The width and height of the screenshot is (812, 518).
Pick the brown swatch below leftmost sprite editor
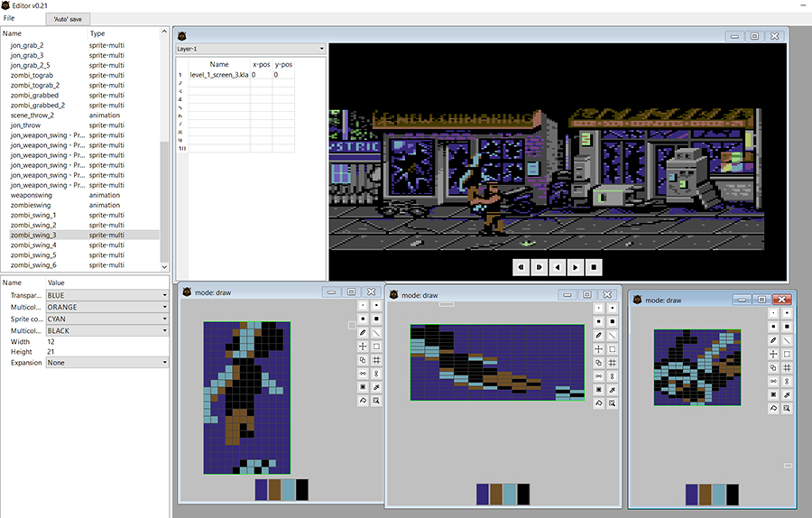click(x=275, y=490)
